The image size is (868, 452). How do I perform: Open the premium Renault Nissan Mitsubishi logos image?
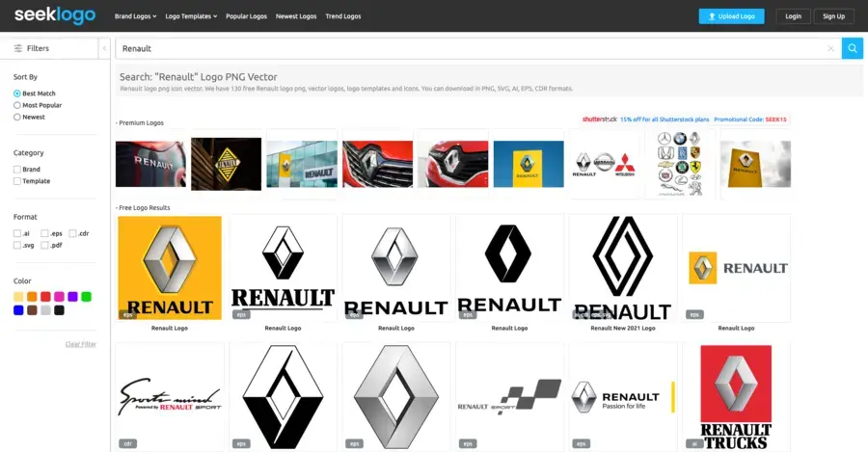tap(604, 164)
